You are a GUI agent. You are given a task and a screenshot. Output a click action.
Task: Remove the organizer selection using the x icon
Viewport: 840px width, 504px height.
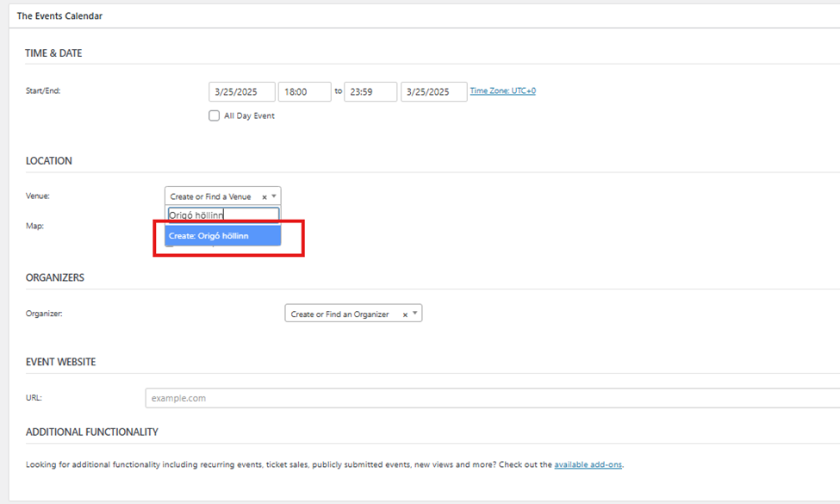(x=405, y=314)
